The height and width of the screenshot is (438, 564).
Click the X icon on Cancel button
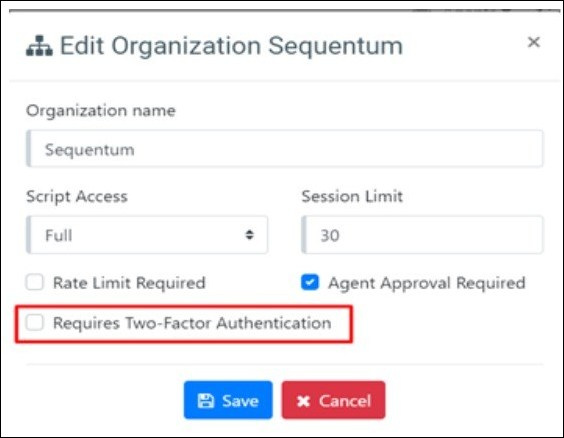(x=304, y=401)
